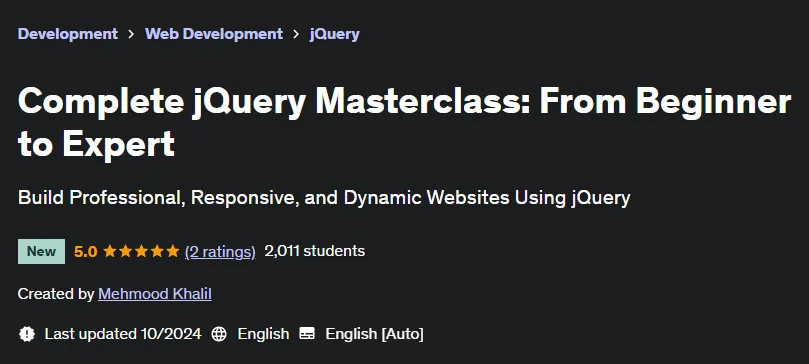This screenshot has width=809, height=364.
Task: Click the globe language icon
Action: tap(219, 334)
